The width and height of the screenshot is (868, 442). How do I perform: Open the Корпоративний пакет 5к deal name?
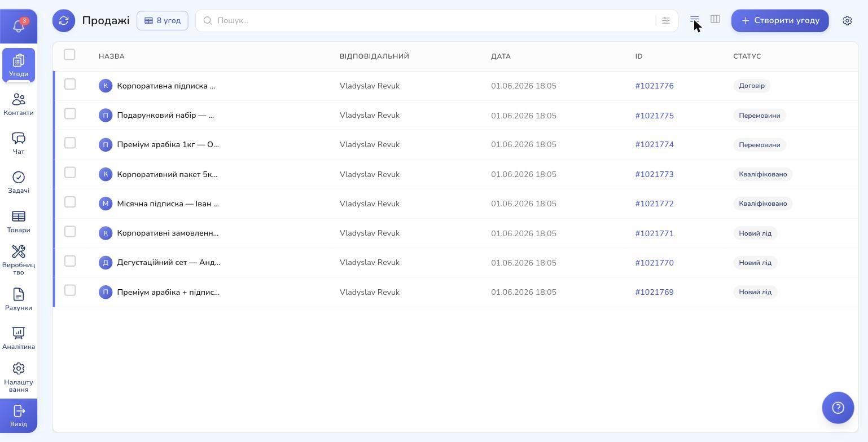coord(168,174)
